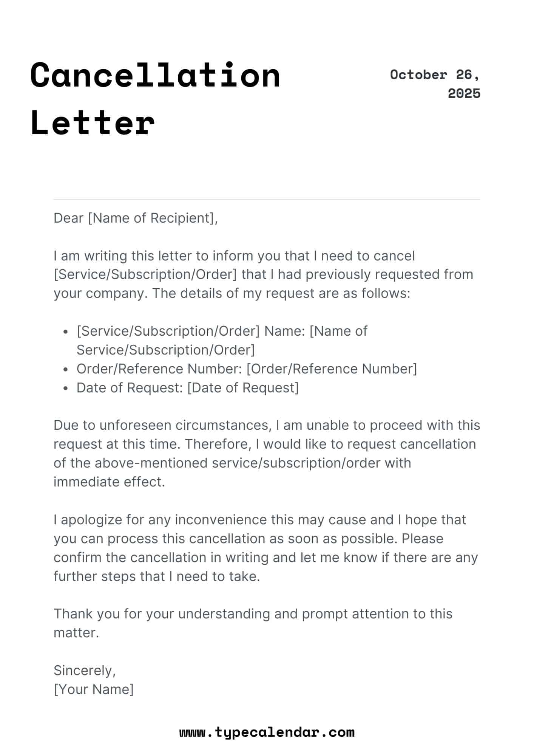This screenshot has height=756, width=534.
Task: Click the "Dear" salutation word
Action: click(68, 218)
